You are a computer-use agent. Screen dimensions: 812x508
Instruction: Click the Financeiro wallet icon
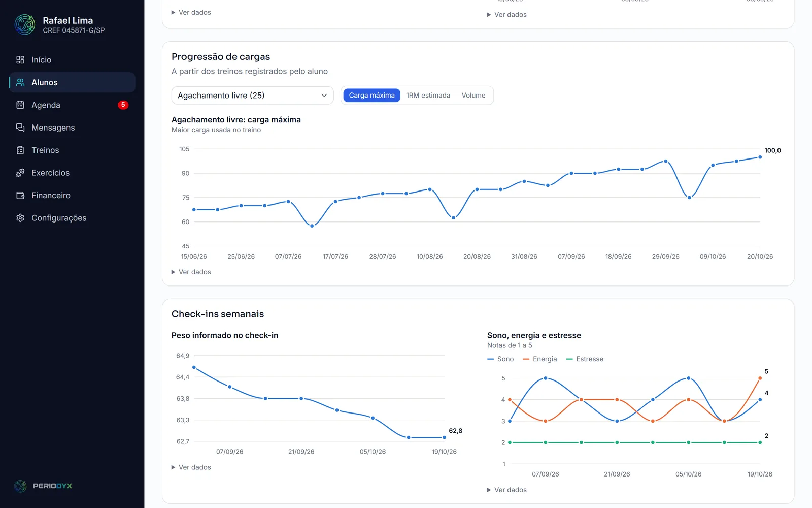20,196
